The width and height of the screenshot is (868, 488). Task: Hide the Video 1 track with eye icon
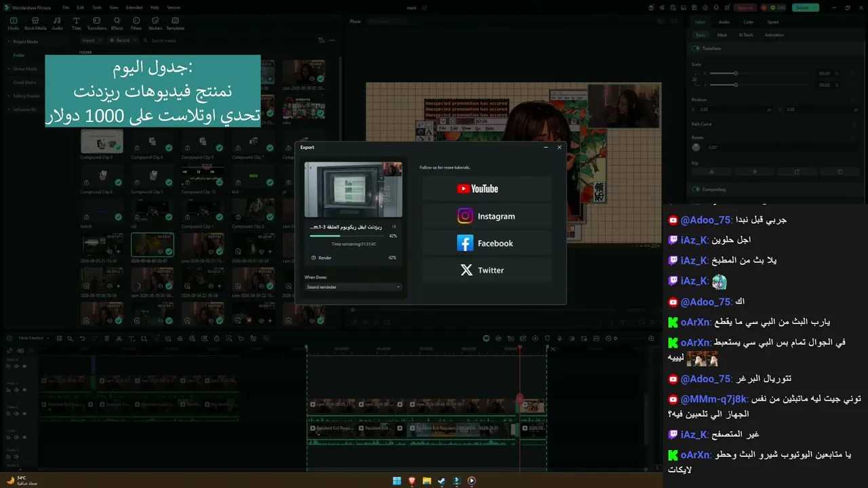point(25,439)
